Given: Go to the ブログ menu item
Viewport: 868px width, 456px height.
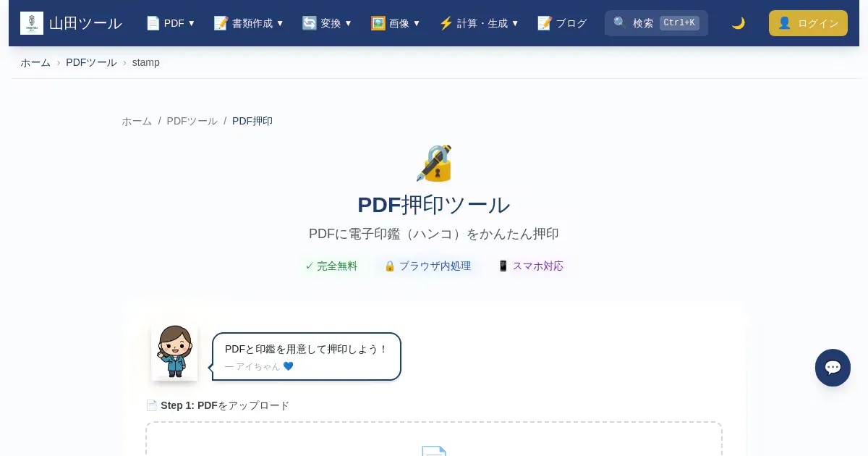Looking at the screenshot, I should click(563, 23).
